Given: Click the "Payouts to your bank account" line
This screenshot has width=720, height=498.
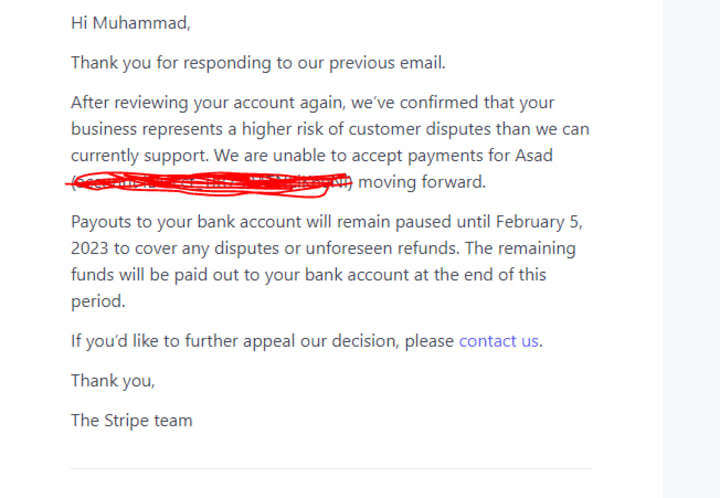Looking at the screenshot, I should coord(326,222).
